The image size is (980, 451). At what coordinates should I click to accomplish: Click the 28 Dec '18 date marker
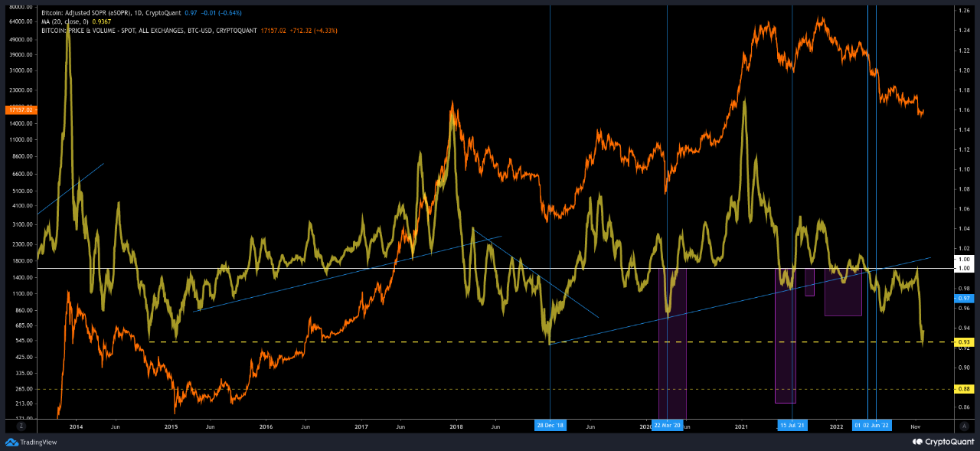tap(550, 425)
